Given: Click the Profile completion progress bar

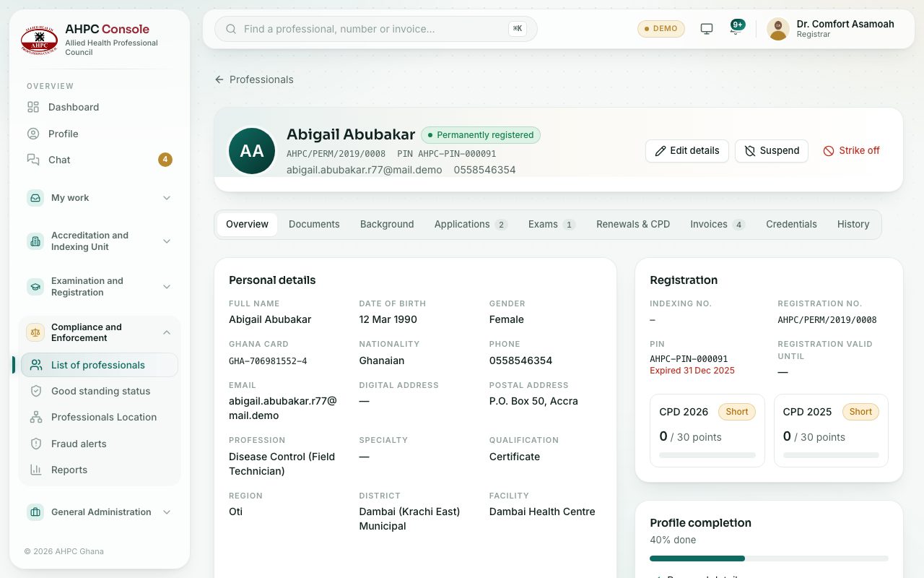Looking at the screenshot, I should pyautogui.click(x=769, y=558).
